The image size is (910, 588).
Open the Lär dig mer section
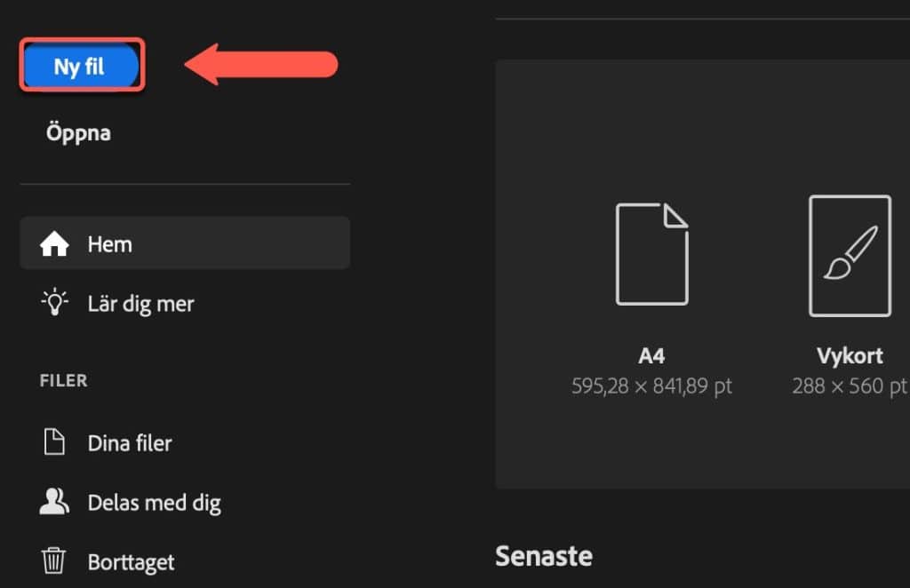click(x=140, y=304)
